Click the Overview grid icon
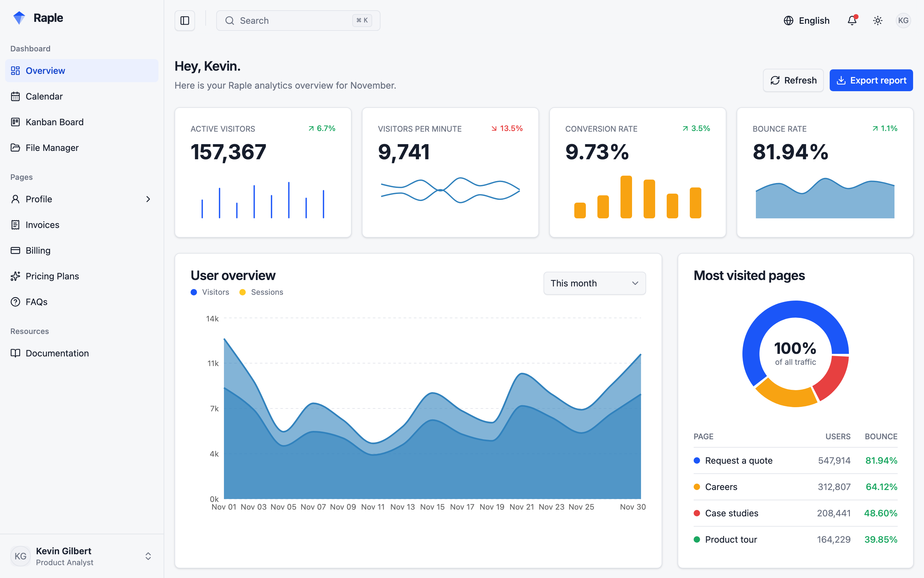 click(15, 71)
